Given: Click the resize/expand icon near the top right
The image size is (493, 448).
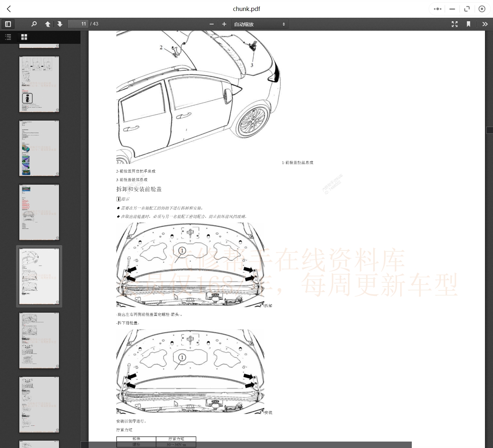Looking at the screenshot, I should coord(467,9).
